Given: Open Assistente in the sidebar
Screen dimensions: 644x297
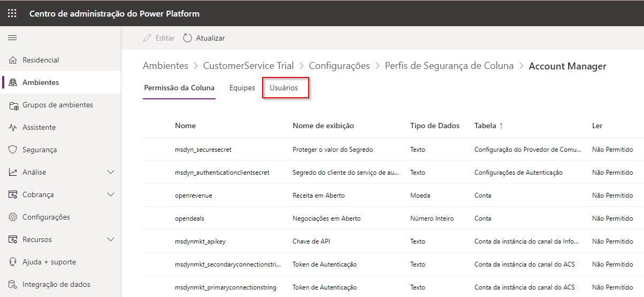Looking at the screenshot, I should point(60,128).
